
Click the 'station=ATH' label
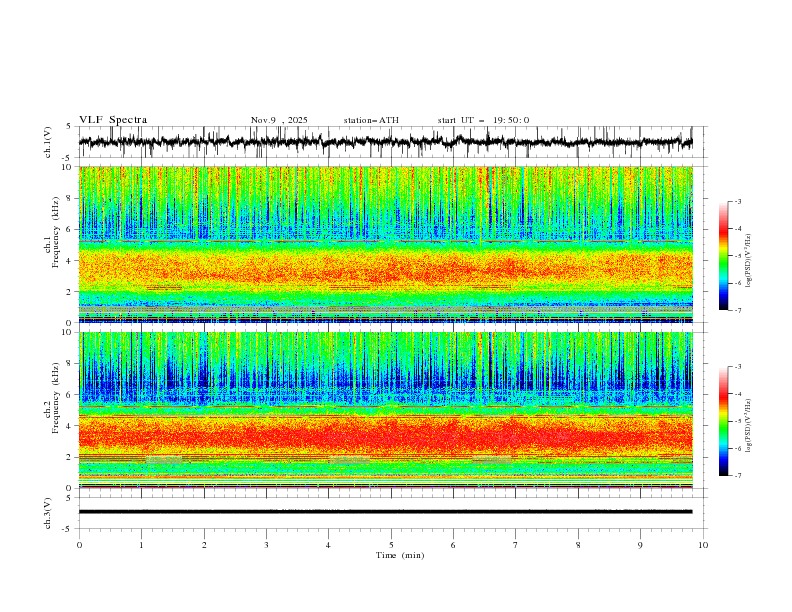371,120
